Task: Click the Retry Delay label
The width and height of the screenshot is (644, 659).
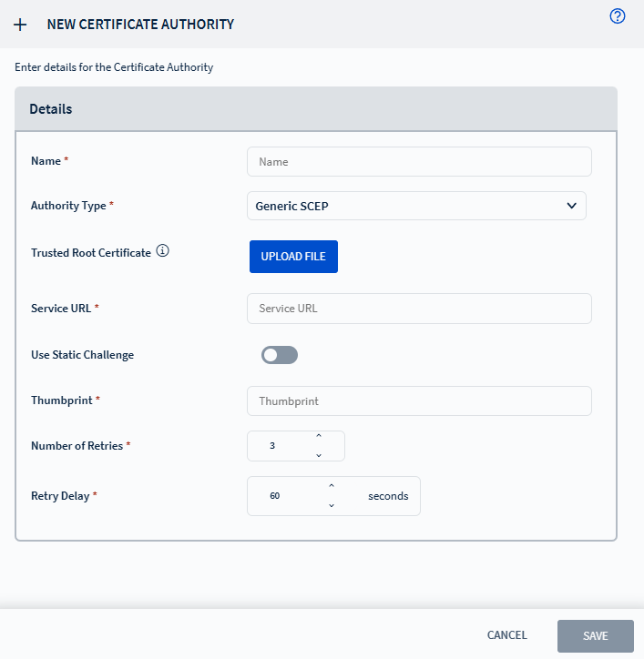Action: (x=60, y=496)
